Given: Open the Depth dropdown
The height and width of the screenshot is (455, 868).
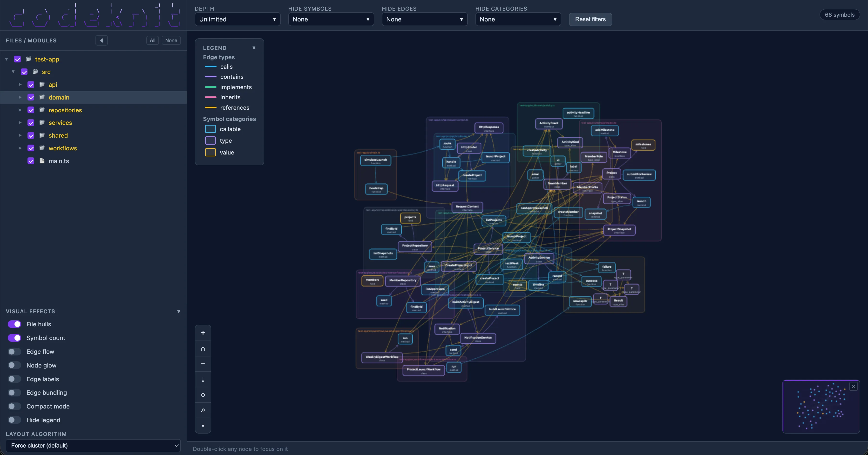Looking at the screenshot, I should (237, 19).
